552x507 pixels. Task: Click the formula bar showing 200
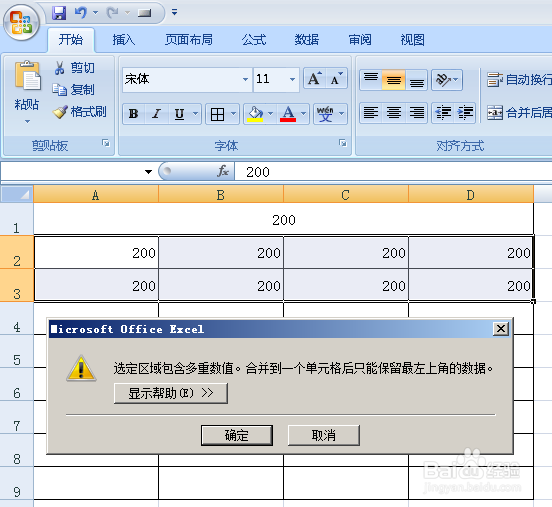point(393,172)
